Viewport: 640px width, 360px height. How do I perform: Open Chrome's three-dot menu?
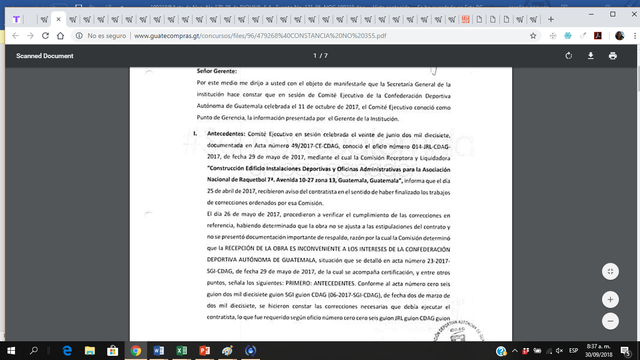(x=635, y=36)
